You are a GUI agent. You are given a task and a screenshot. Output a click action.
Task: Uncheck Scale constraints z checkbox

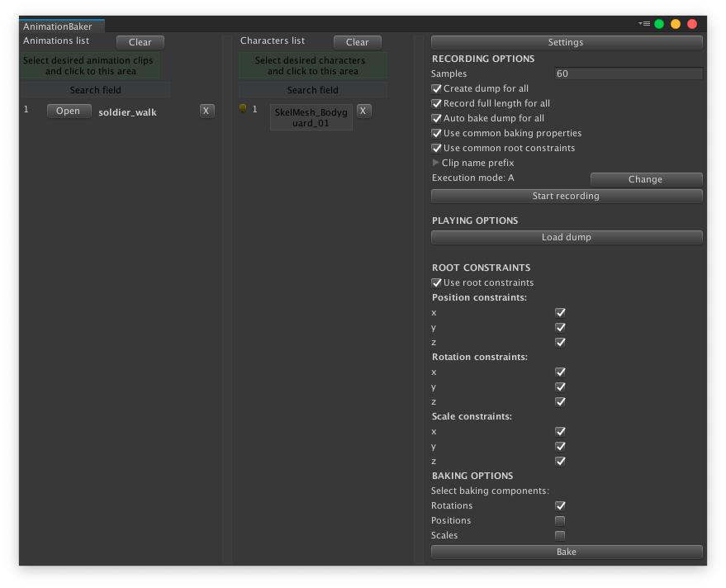pos(560,461)
